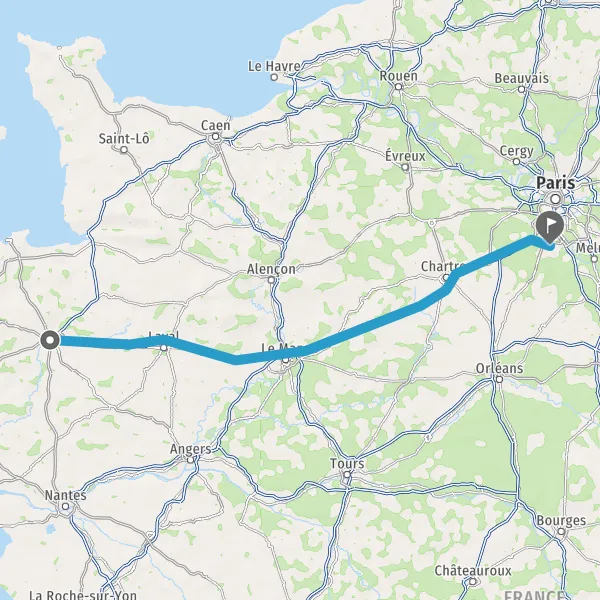Select the Paris city marker
The width and height of the screenshot is (600, 600).
[x=555, y=199]
